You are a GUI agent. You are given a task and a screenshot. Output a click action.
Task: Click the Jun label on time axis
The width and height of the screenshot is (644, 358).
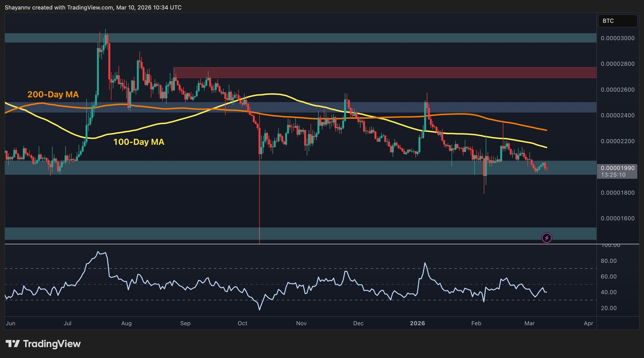10,323
